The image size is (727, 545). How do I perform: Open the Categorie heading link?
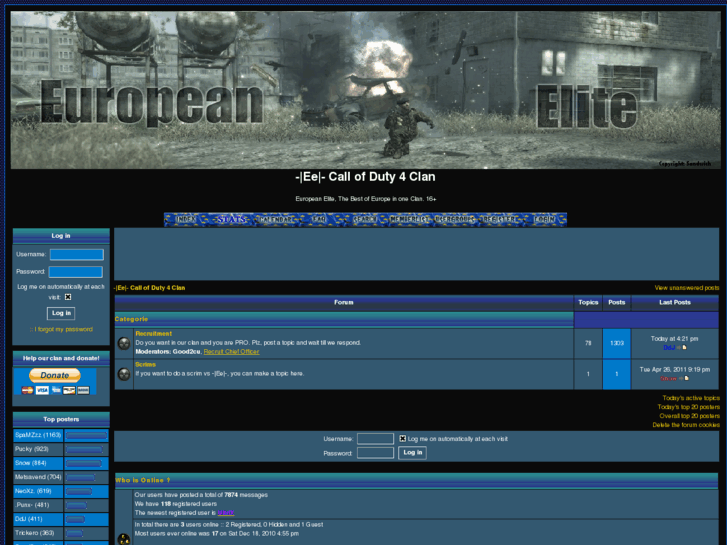[x=131, y=319]
